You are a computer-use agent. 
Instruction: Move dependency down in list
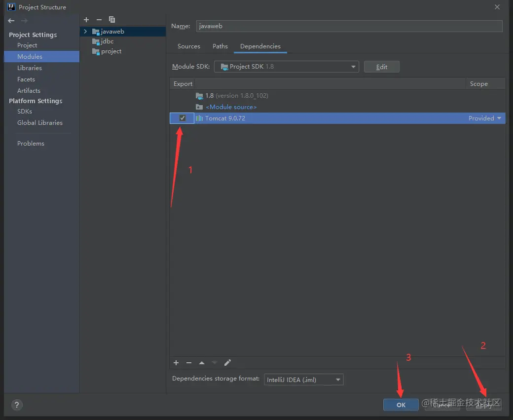tap(214, 363)
